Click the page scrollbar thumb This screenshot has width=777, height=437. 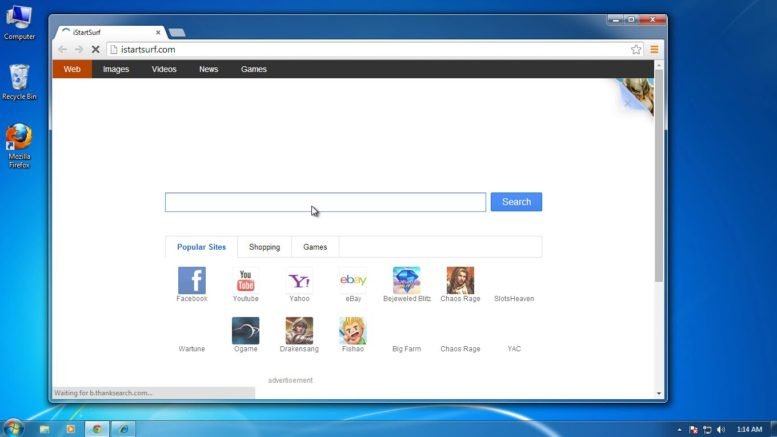coord(659,176)
